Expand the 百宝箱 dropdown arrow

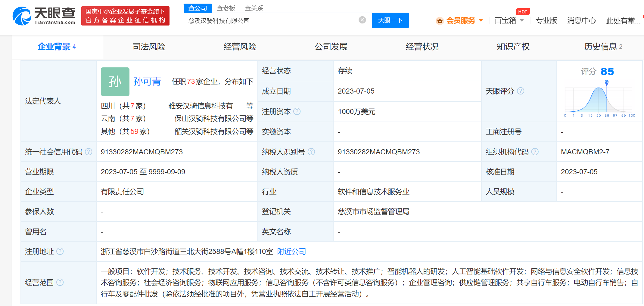click(522, 20)
